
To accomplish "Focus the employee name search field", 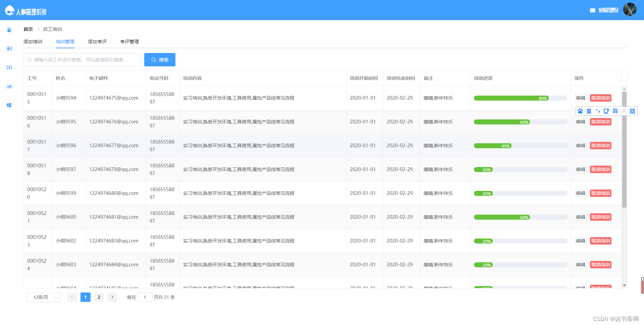I will pyautogui.click(x=82, y=60).
